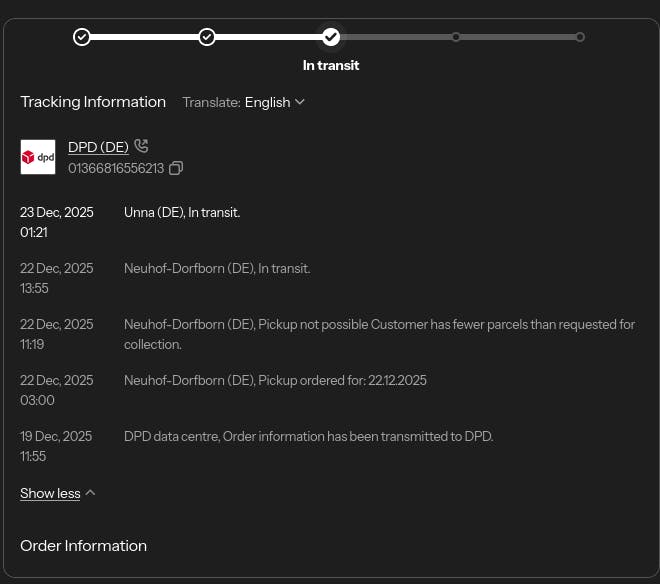Image resolution: width=660 pixels, height=584 pixels.
Task: Click the In transit status label
Action: point(331,65)
